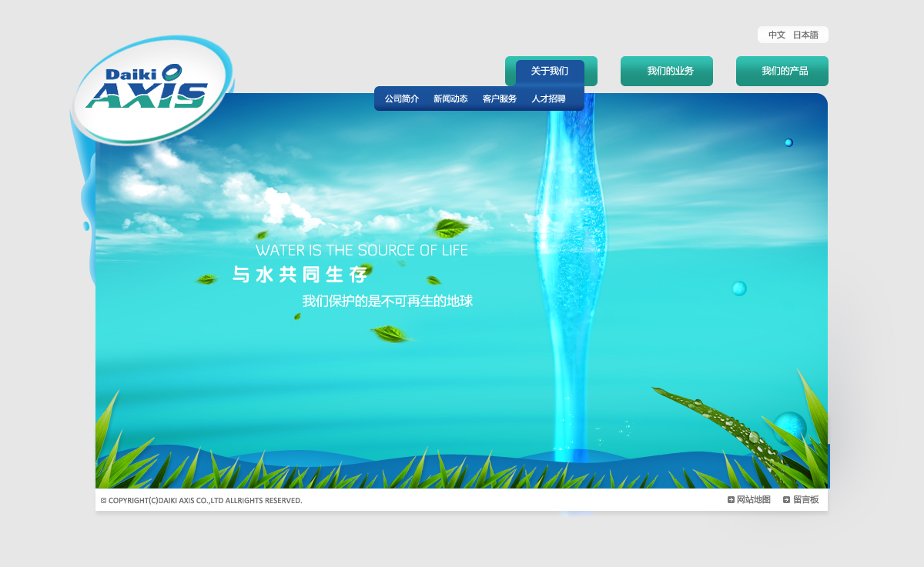The width and height of the screenshot is (924, 567).
Task: Click the copyright symbol icon in footer
Action: [103, 501]
